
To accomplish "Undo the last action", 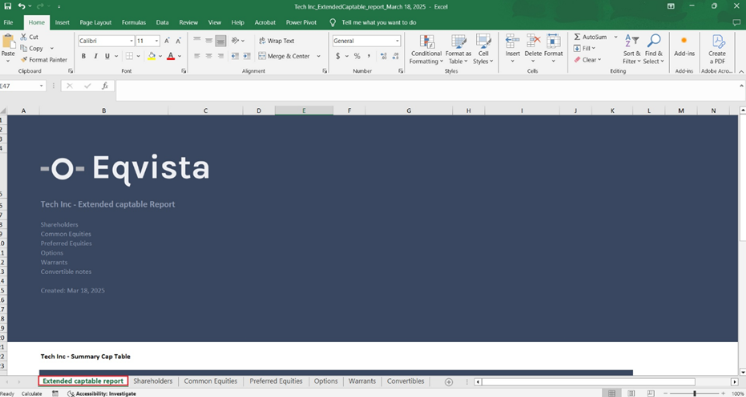I will pos(21,6).
